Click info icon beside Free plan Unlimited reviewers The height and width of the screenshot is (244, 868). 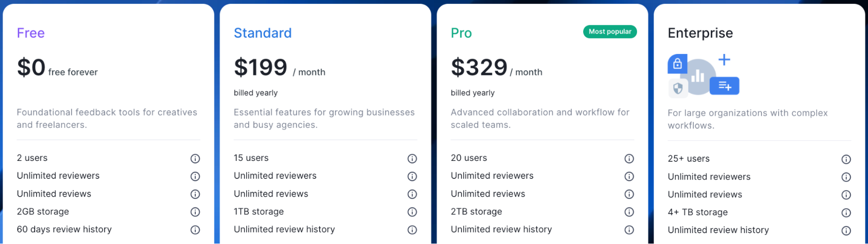(x=195, y=176)
